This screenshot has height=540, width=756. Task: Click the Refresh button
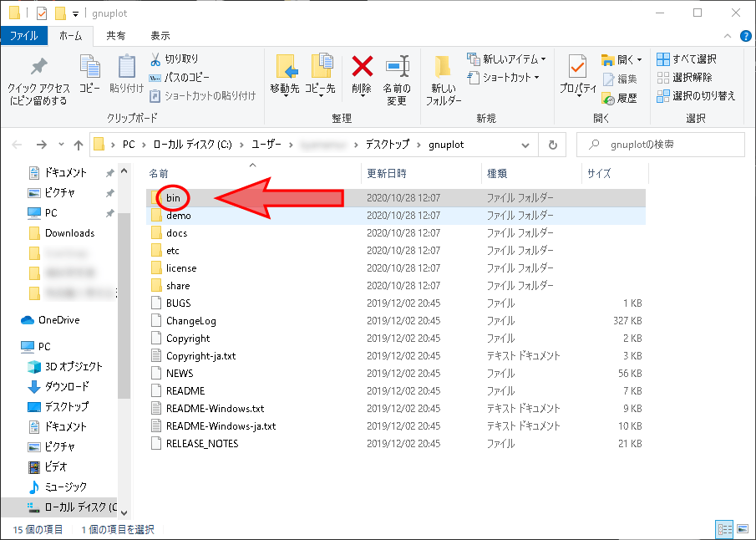[553, 145]
